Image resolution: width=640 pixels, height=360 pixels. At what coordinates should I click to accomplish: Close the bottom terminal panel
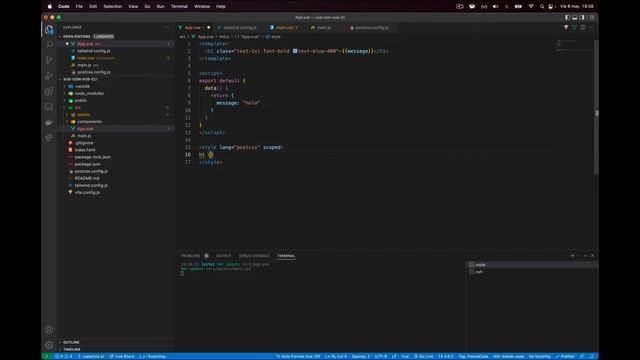(x=593, y=256)
